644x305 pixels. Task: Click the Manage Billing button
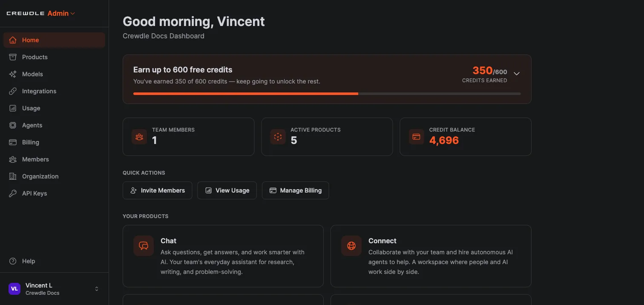(x=295, y=190)
